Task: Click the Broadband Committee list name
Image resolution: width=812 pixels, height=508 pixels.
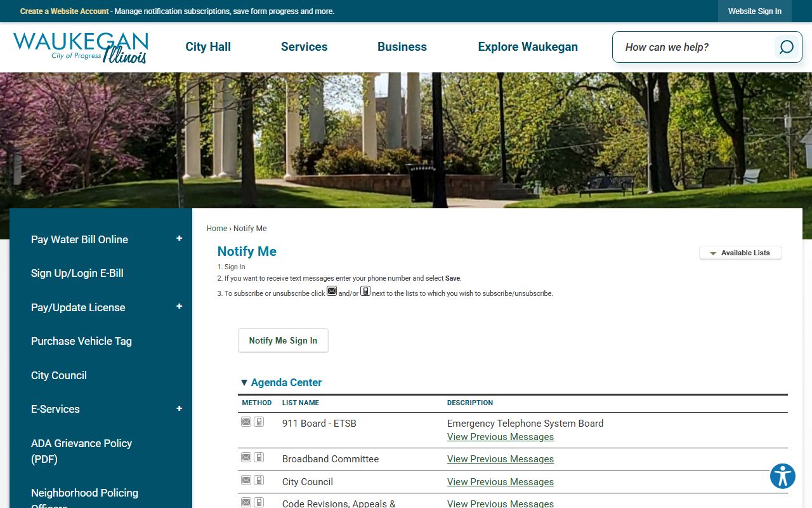Action: tap(331, 459)
